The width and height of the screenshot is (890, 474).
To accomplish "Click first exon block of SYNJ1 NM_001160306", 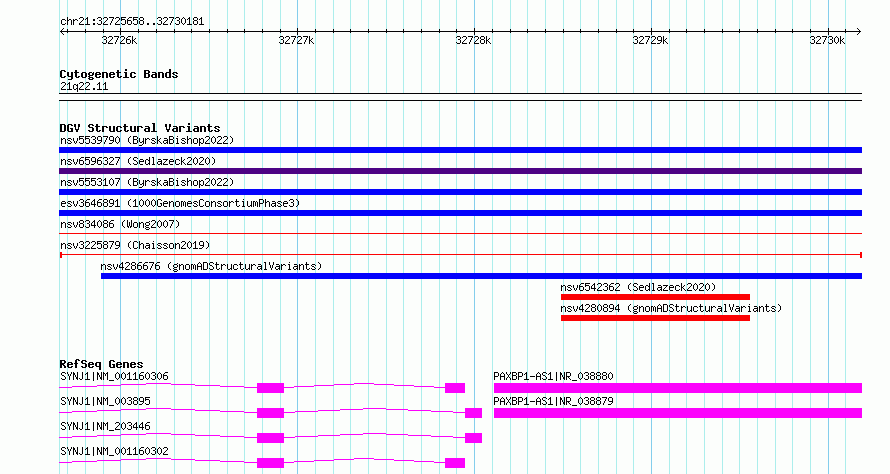I will pyautogui.click(x=270, y=388).
